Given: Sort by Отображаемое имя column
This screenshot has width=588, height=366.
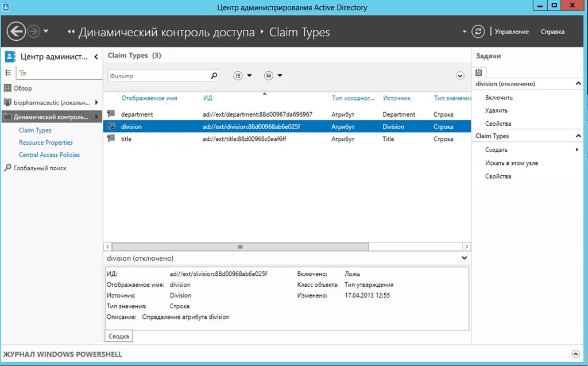Looking at the screenshot, I should tap(149, 98).
